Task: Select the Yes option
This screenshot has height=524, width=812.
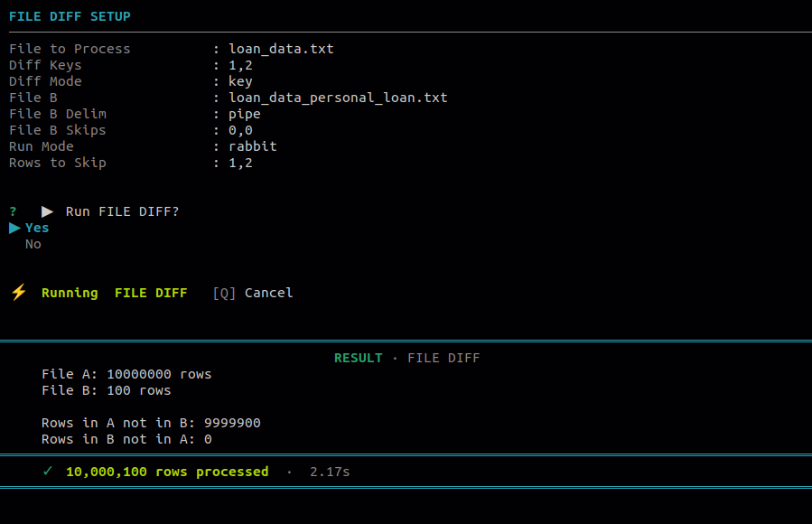Action: pyautogui.click(x=37, y=228)
